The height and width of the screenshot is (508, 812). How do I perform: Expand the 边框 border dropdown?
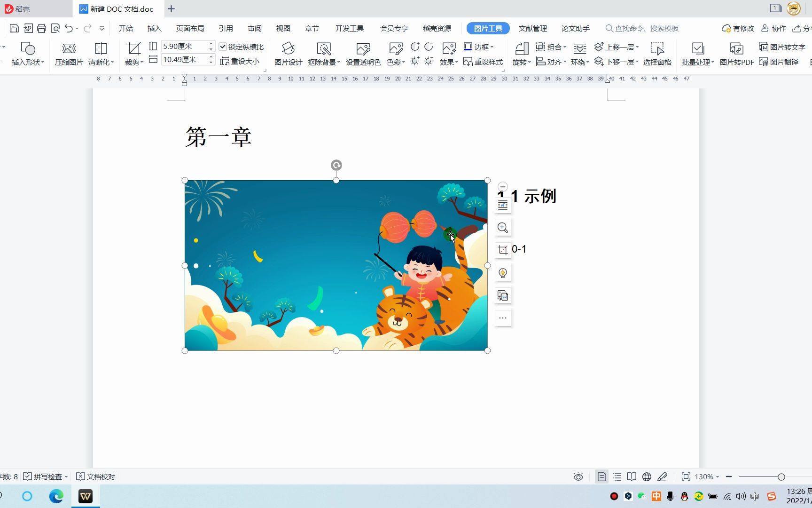tap(492, 47)
